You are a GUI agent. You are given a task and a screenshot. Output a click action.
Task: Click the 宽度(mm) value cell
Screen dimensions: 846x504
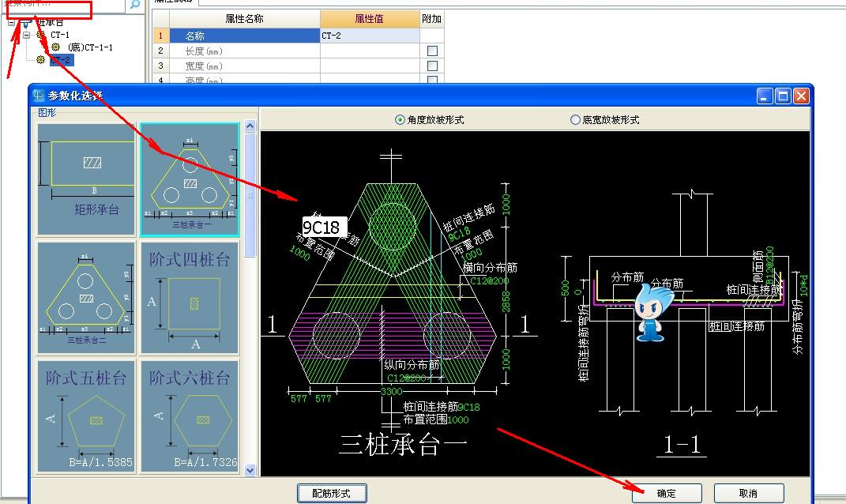click(x=370, y=66)
